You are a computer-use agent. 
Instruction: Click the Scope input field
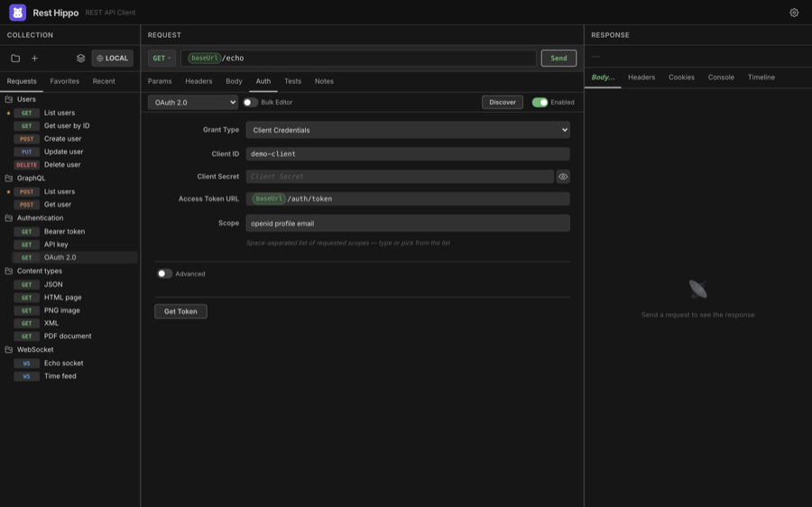tap(408, 223)
